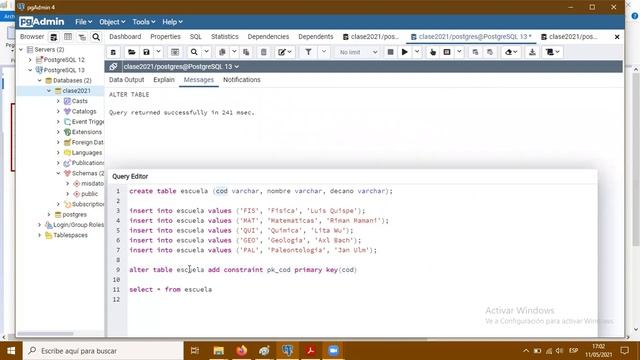640x360 pixels.
Task: Open the Find options dropdown arrow
Action: pos(207,52)
